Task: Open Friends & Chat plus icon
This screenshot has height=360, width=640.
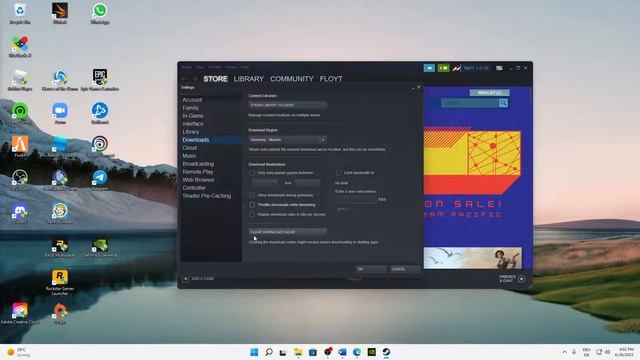Action: (521, 279)
